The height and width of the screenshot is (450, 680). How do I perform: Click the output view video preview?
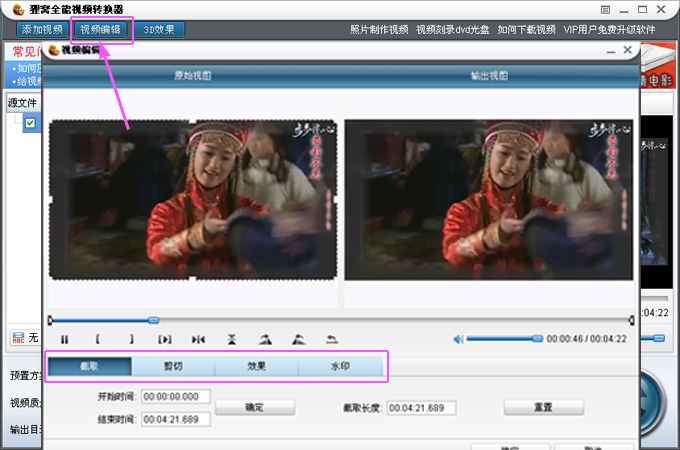tap(489, 200)
